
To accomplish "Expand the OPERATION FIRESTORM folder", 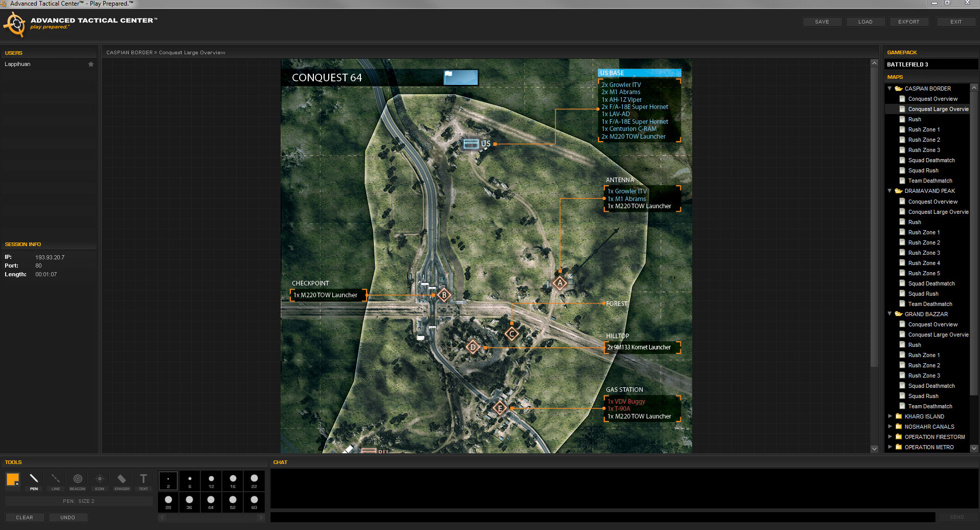I will click(890, 436).
